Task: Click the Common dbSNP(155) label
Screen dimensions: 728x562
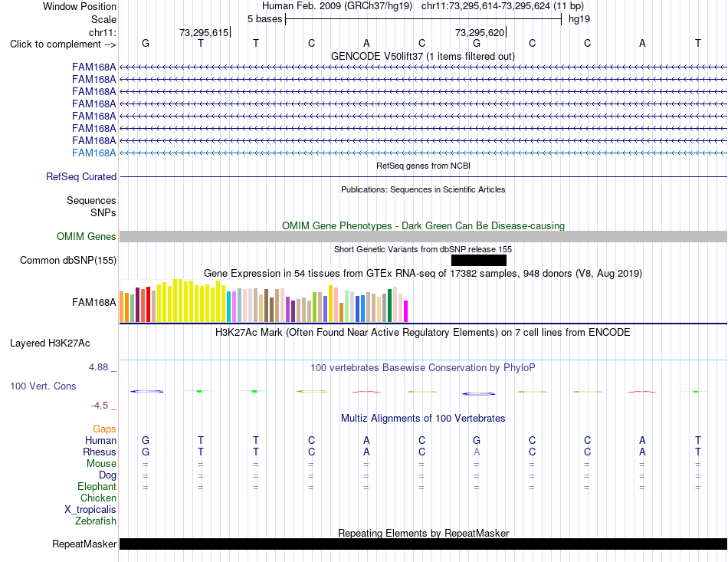Action: click(x=67, y=260)
